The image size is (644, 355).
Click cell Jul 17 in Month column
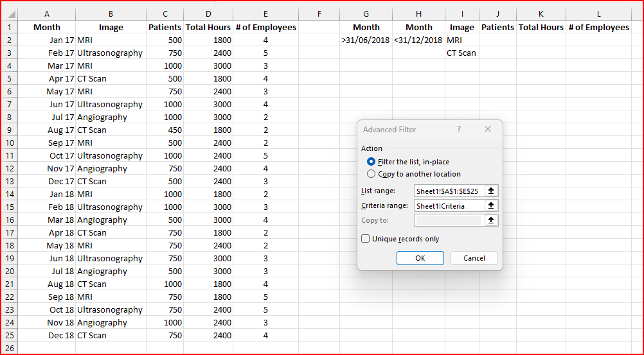(47, 117)
